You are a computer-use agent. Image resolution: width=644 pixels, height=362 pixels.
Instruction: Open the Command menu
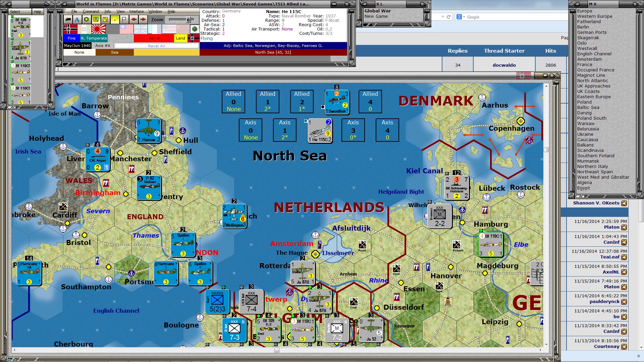pyautogui.click(x=91, y=11)
